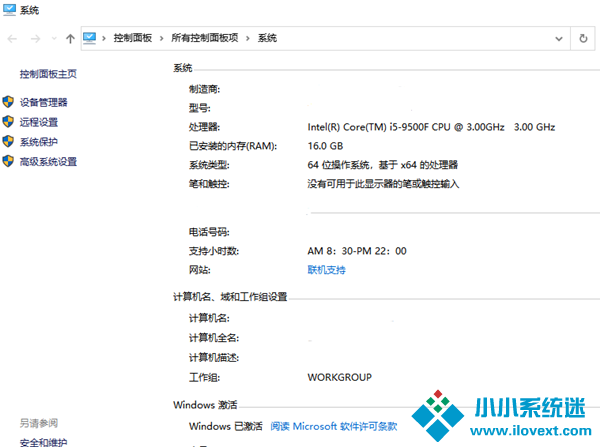Open the address bar history dropdown
600x447 pixels.
click(x=559, y=39)
